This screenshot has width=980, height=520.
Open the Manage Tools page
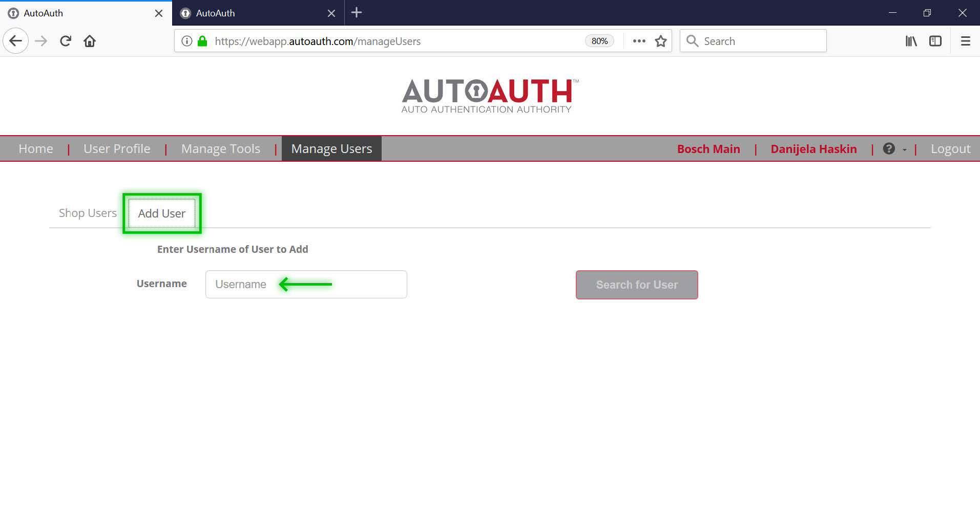(x=221, y=149)
